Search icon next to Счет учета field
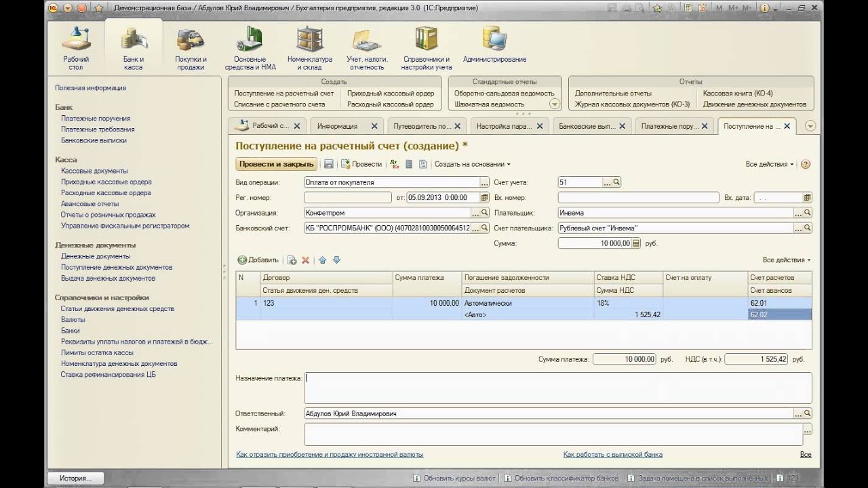The width and height of the screenshot is (868, 488). pyautogui.click(x=616, y=182)
